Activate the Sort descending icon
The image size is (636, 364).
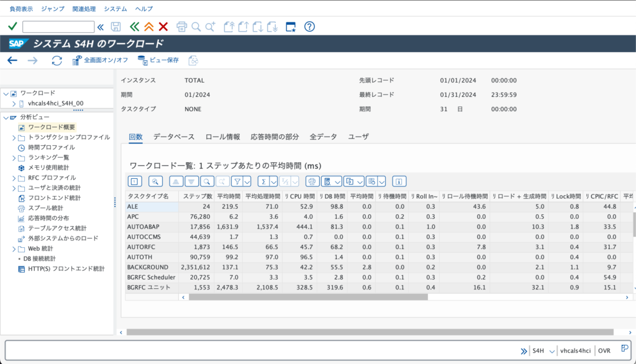(x=190, y=181)
